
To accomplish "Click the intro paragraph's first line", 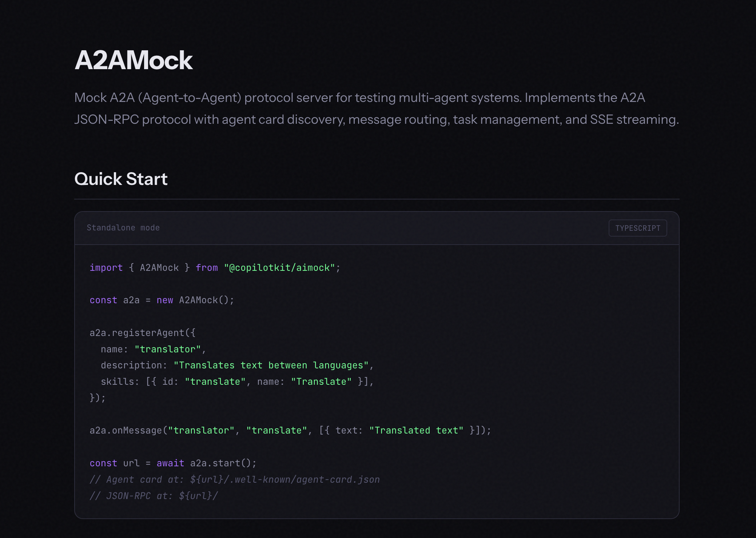I will click(x=359, y=98).
